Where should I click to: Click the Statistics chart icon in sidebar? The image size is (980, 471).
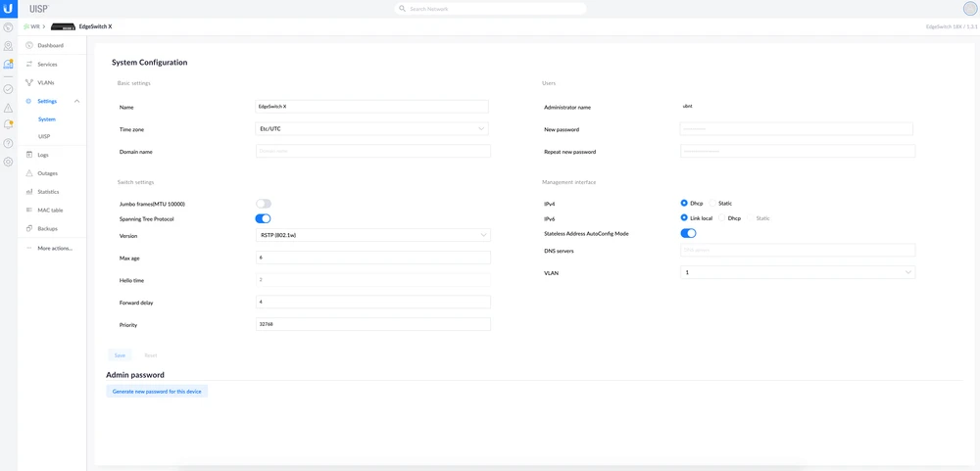click(29, 192)
